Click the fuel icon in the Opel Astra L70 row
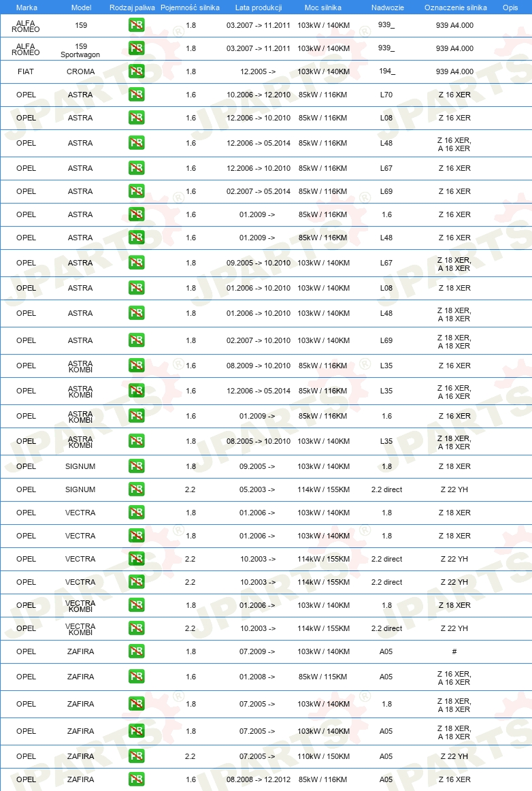 click(x=136, y=95)
